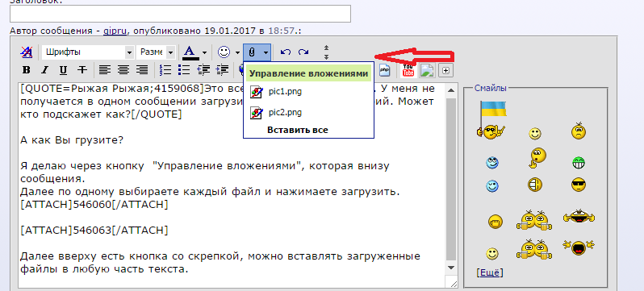Image resolution: width=644 pixels, height=291 pixels.
Task: Click the editor vertical scrollbar thumb
Action: tap(451, 178)
